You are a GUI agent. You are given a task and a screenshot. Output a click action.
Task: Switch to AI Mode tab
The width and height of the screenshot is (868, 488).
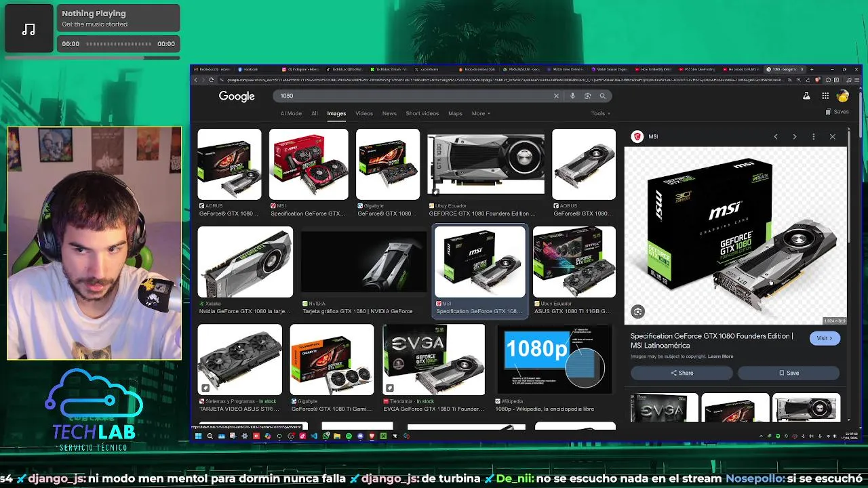click(x=291, y=114)
